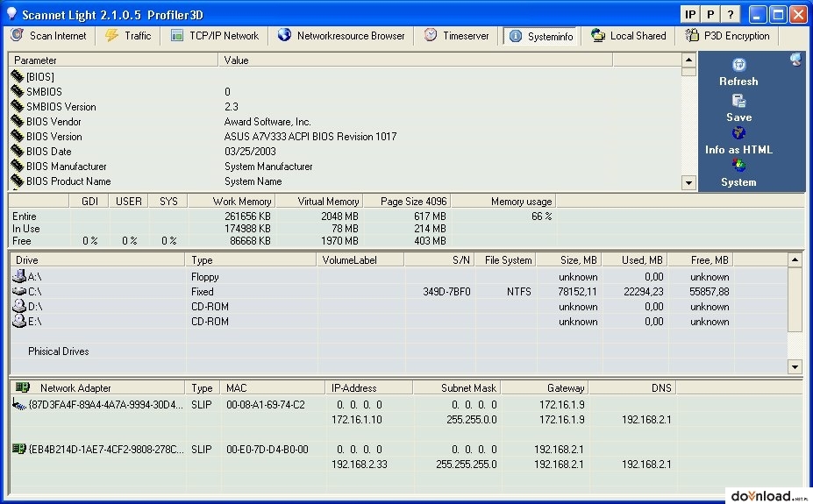Select the BIOS Product Name row
The height and width of the screenshot is (504, 813).
345,181
